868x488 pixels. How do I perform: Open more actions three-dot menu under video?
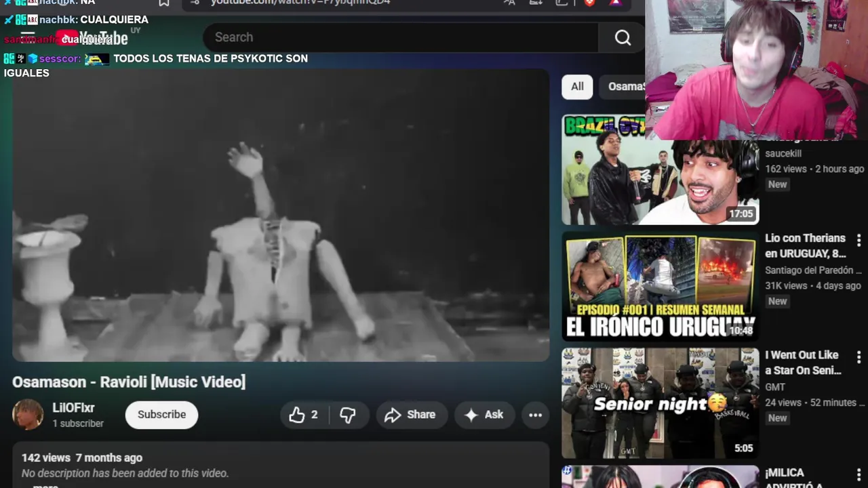click(535, 415)
